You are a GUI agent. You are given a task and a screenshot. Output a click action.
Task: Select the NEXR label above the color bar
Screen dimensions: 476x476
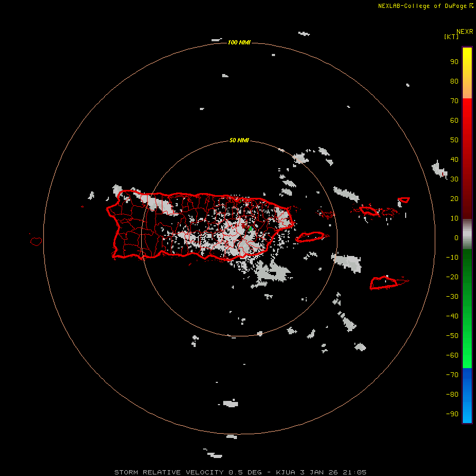[x=465, y=31]
